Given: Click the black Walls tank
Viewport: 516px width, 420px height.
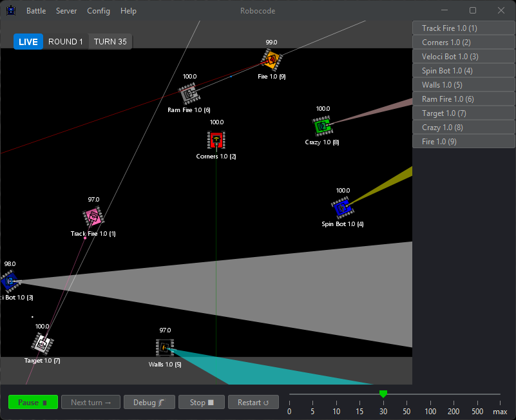Looking at the screenshot, I should click(165, 347).
